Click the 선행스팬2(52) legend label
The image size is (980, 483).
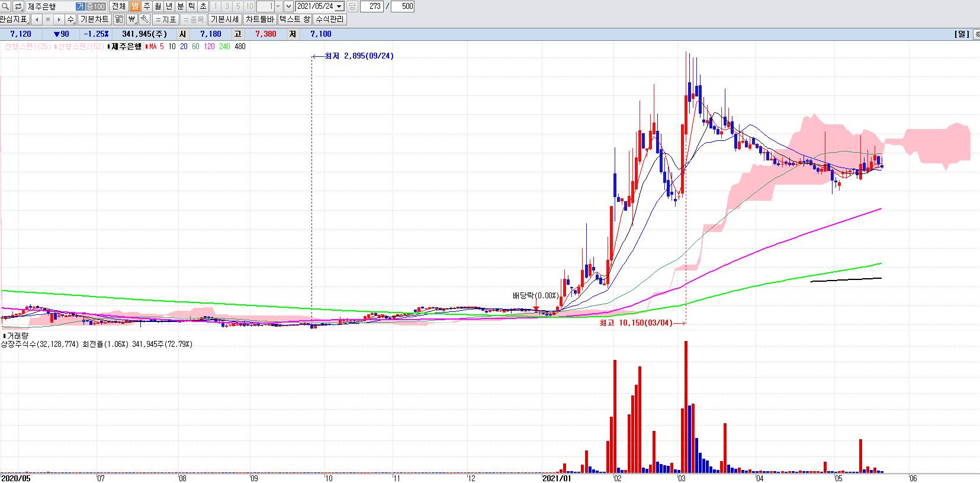pyautogui.click(x=81, y=47)
